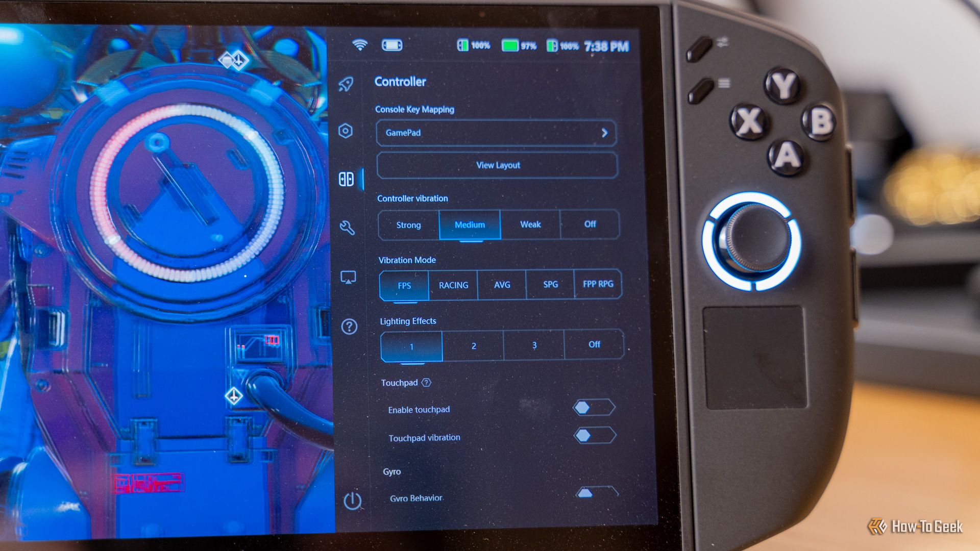
Task: Open the rocket quick-launch sidebar tab
Action: click(346, 84)
